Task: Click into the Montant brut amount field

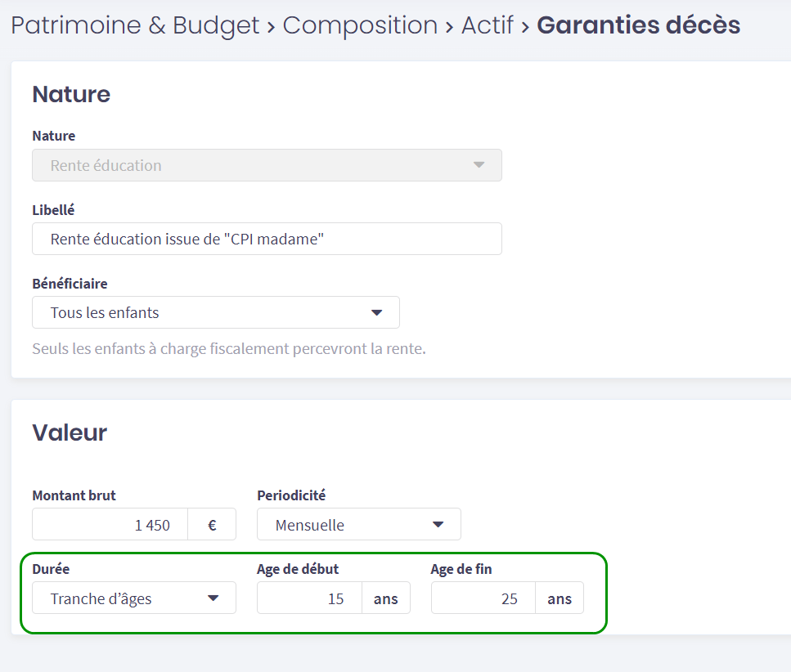Action: coord(110,525)
